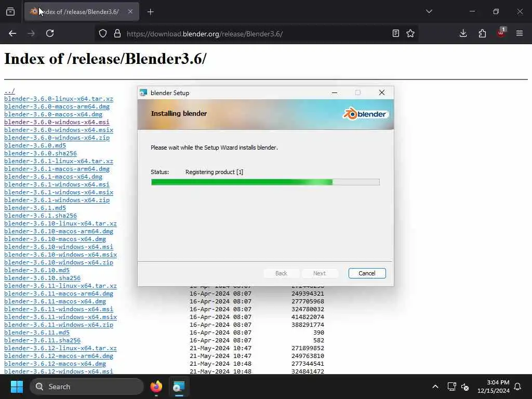This screenshot has height=399, width=532.
Task: Click the blender-3.6.1-windows-x64.zip link
Action: (57, 200)
